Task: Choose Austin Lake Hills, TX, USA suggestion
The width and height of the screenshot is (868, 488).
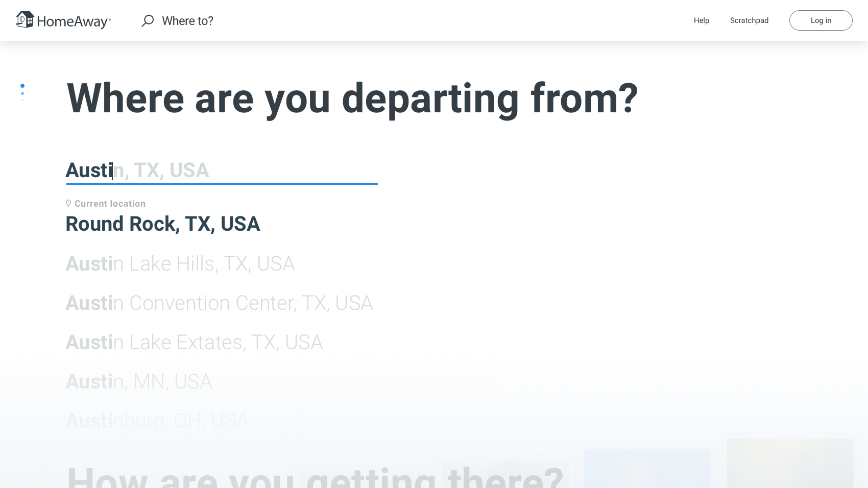Action: [180, 264]
